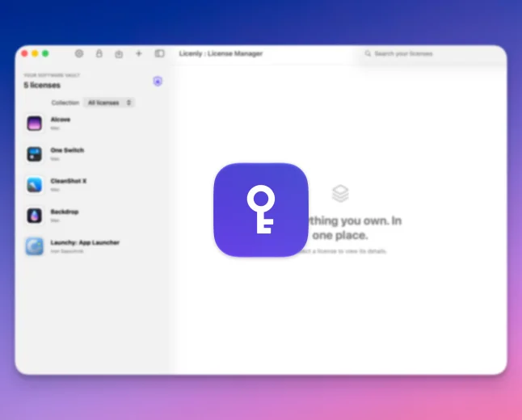Focus the Search your licenses field
522x420 pixels.
431,53
